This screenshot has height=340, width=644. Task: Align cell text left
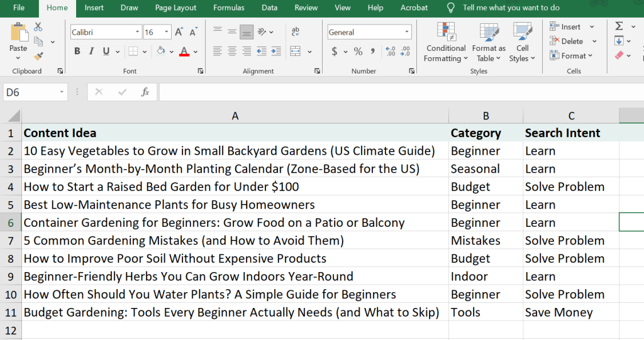[x=218, y=52]
